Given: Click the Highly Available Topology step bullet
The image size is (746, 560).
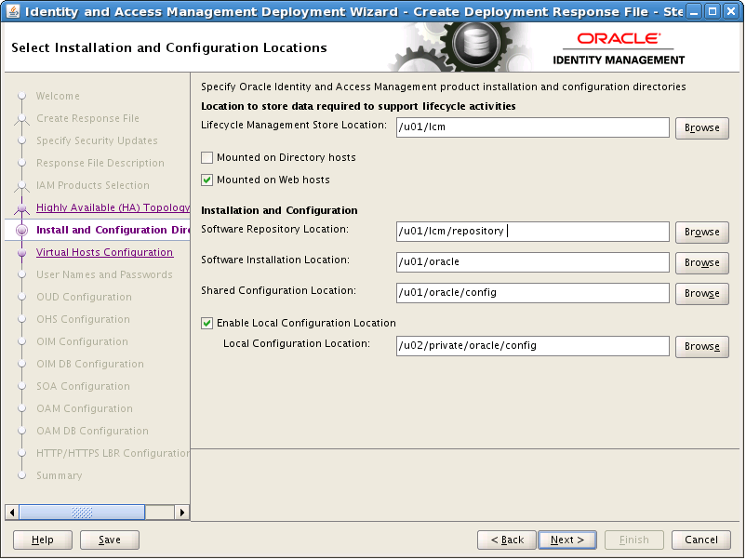Looking at the screenshot, I should coord(21,207).
